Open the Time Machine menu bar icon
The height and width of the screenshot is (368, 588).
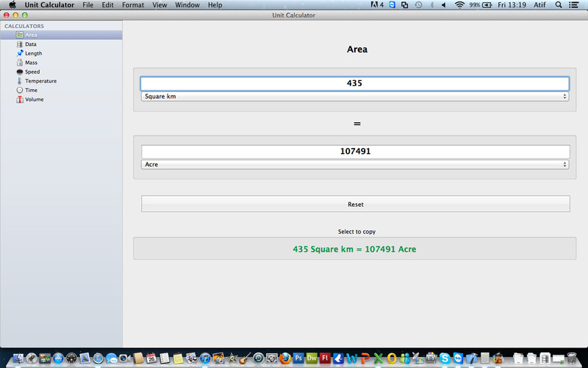(x=418, y=5)
